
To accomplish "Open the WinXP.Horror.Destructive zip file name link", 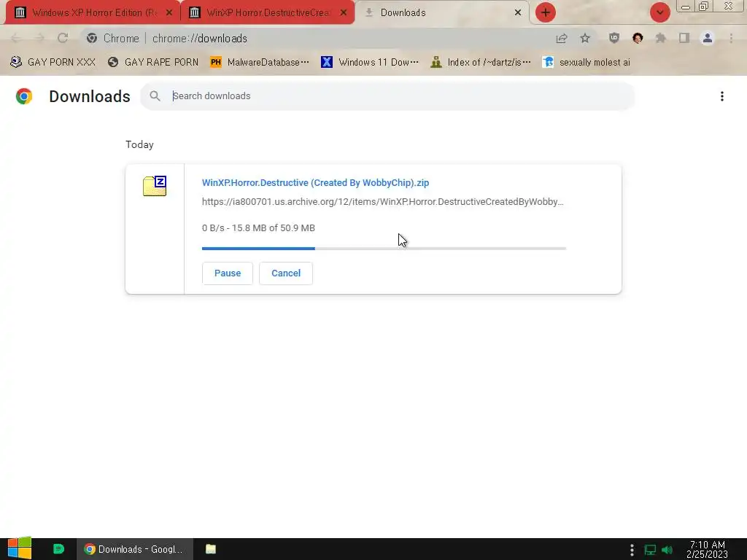I will pyautogui.click(x=315, y=183).
